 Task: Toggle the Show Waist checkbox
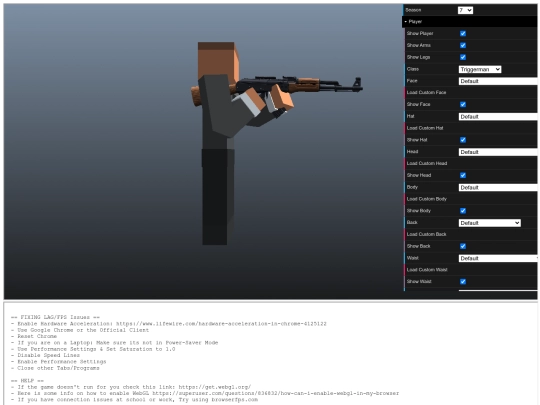point(463,282)
